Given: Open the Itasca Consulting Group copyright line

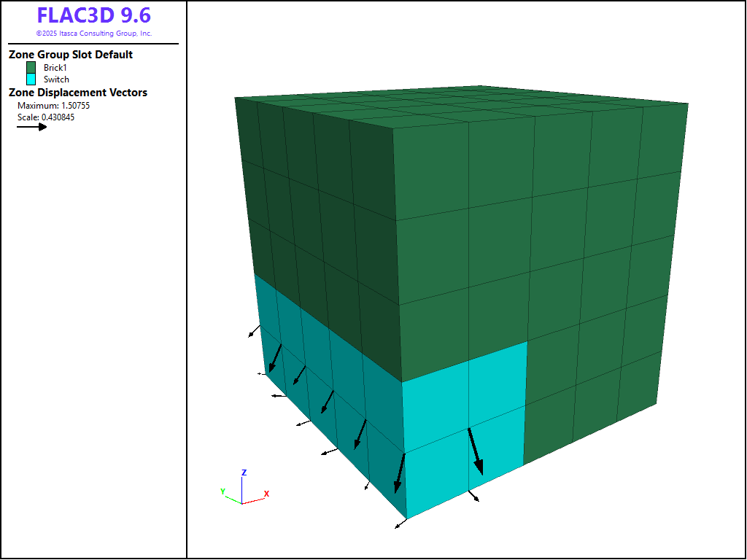Looking at the screenshot, I should [x=93, y=34].
